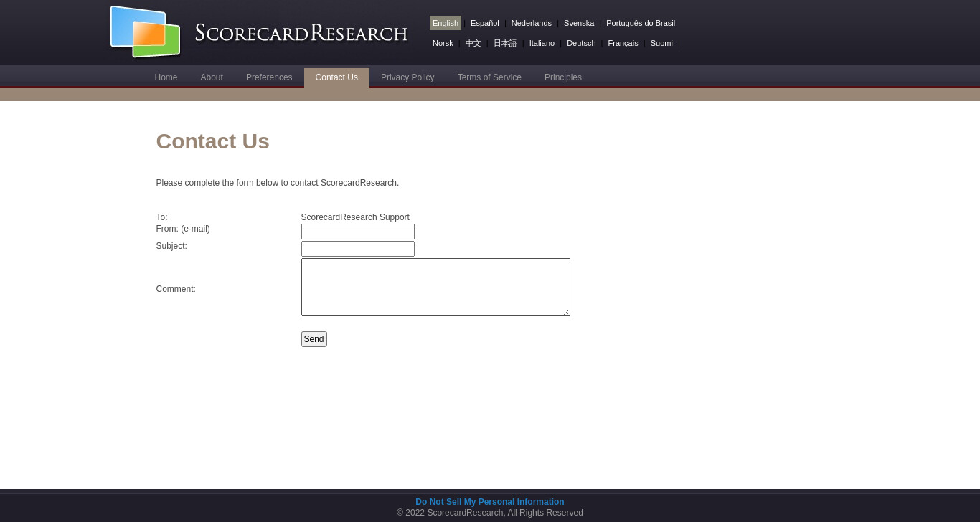Select Nederlands language option
Screen dimensions: 980x522
click(x=532, y=23)
